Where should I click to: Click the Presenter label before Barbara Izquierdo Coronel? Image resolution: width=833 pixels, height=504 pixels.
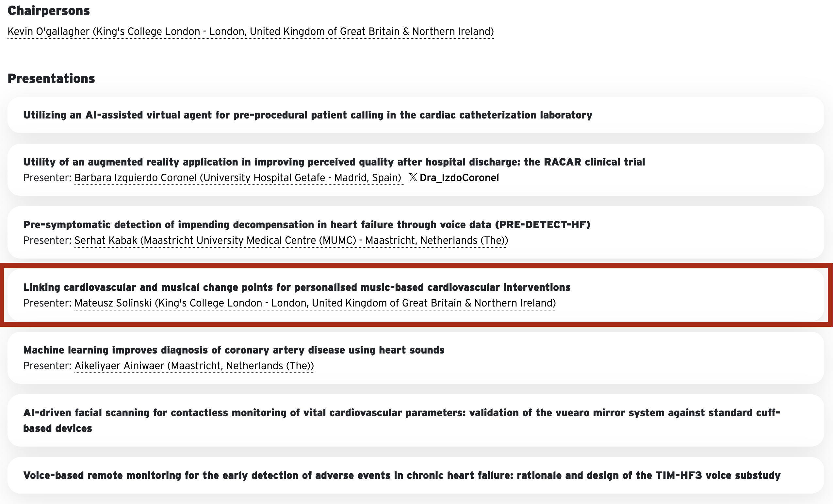47,178
